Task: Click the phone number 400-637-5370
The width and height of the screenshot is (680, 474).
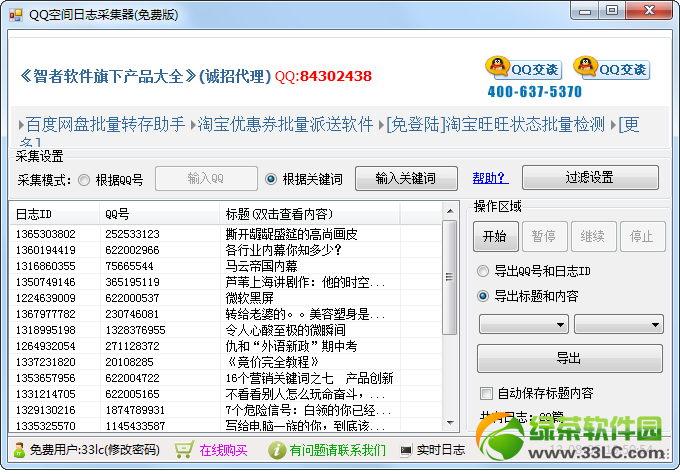Action: pos(535,92)
